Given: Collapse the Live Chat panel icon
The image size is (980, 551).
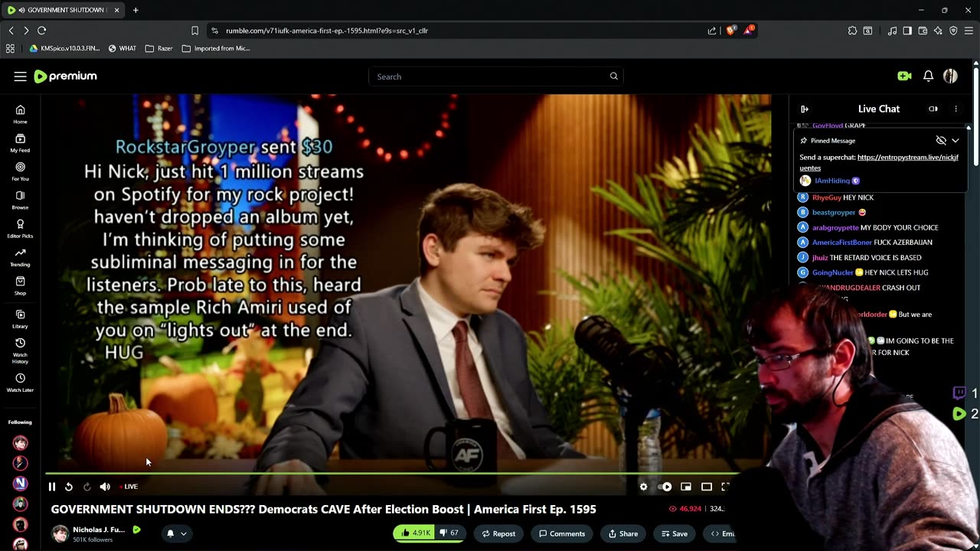Looking at the screenshot, I should click(x=804, y=109).
